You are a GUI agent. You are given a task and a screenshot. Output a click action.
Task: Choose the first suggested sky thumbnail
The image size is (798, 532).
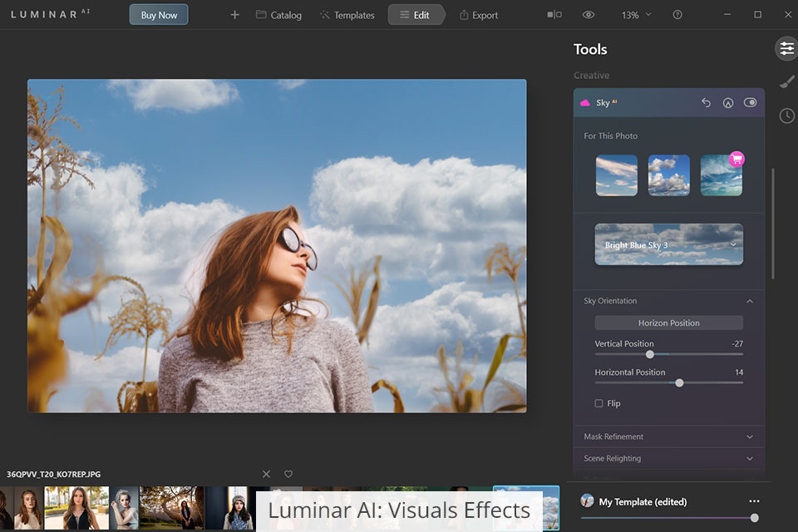click(616, 175)
